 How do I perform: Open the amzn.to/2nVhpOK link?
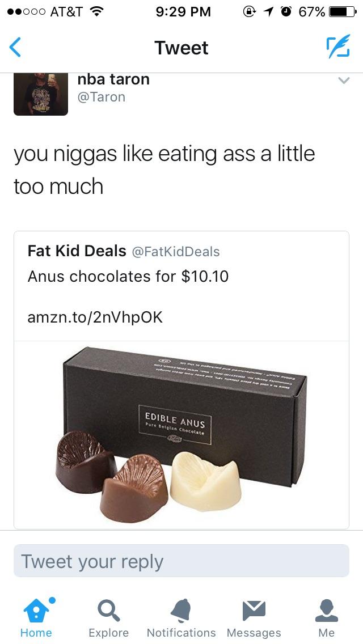[x=95, y=317]
